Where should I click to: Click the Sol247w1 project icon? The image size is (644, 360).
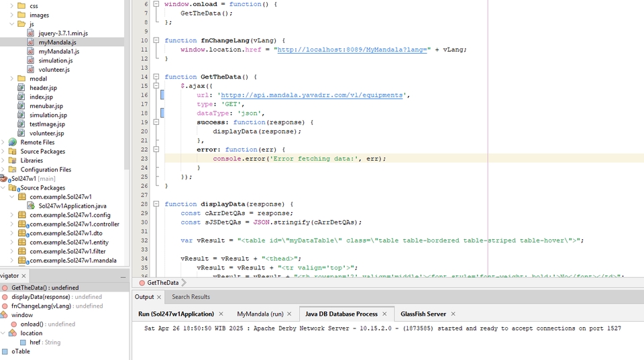(4, 179)
